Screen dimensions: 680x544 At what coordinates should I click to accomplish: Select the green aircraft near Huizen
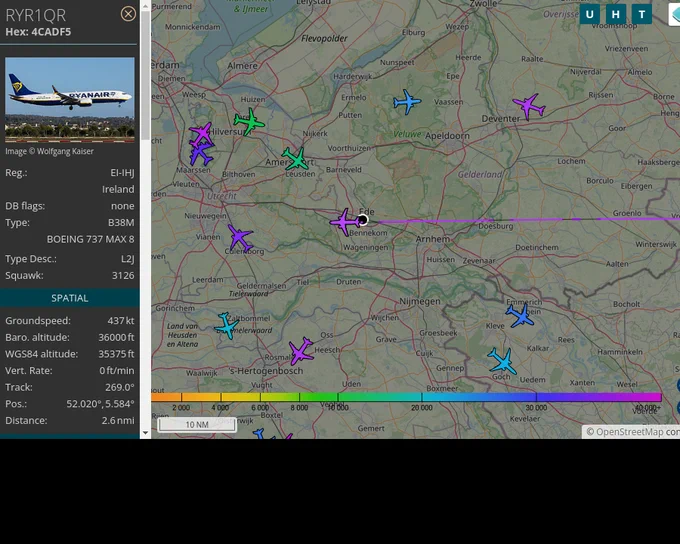(249, 122)
